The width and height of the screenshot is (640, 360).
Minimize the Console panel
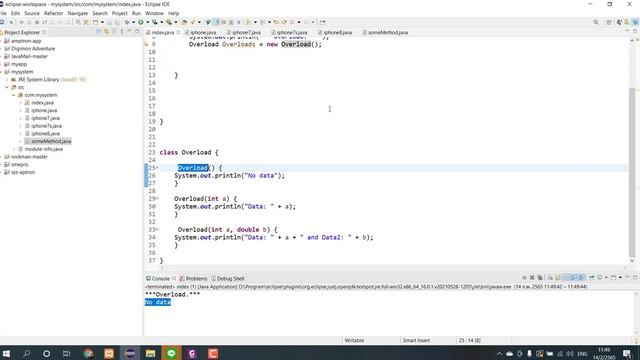pos(627,277)
